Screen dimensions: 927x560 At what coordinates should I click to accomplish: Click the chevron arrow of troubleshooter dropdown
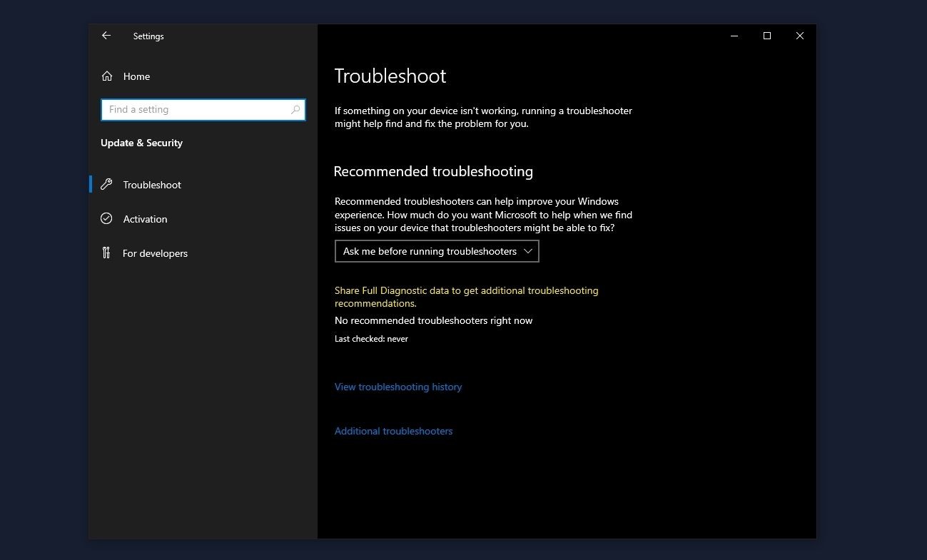click(x=528, y=251)
